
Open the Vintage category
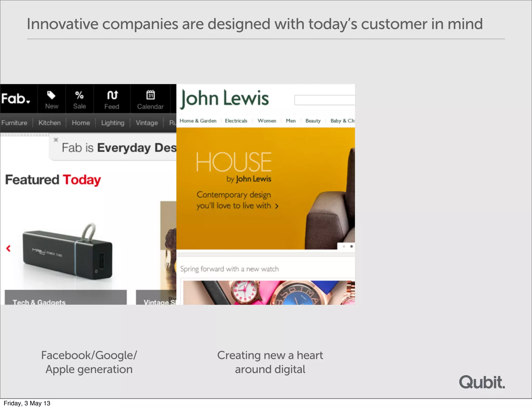pos(147,123)
